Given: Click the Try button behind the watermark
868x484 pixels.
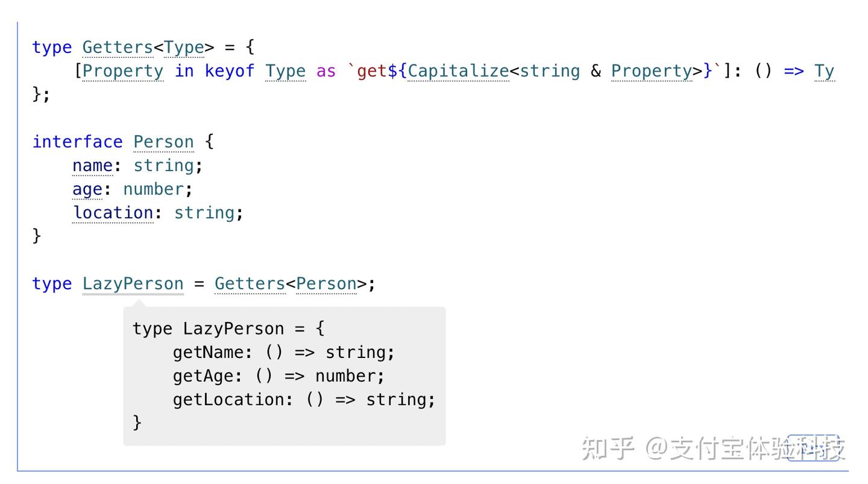Looking at the screenshot, I should click(x=813, y=447).
